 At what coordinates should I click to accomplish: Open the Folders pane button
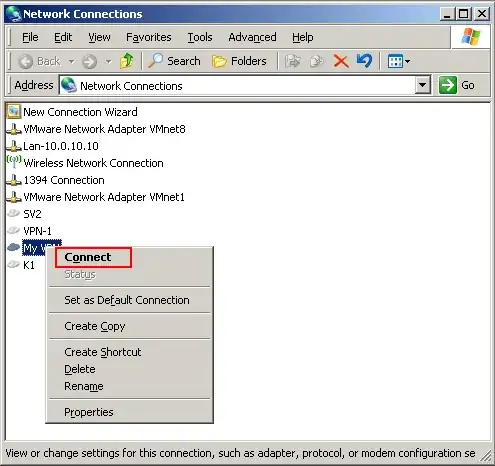pyautogui.click(x=239, y=61)
